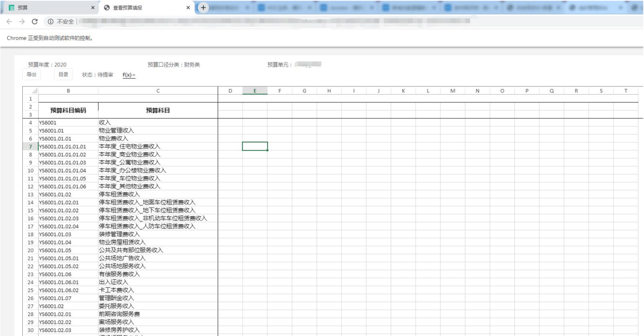Click the f(x)= formula bar
Screen dimensions: 644x336
129,75
